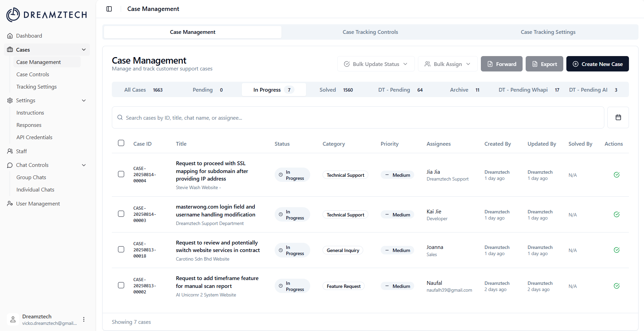Viewport: 644px width, 331px height.
Task: Click the DreamzTech logo
Action: point(47,15)
